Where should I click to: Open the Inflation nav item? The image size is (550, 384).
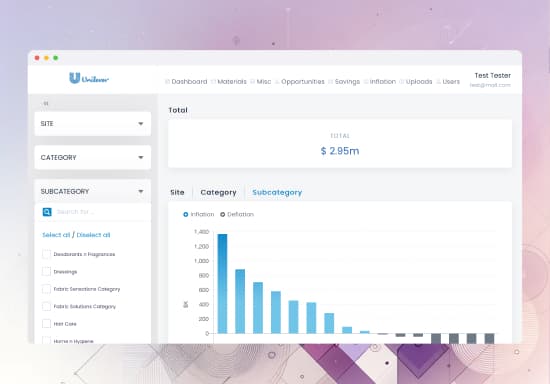click(x=380, y=82)
